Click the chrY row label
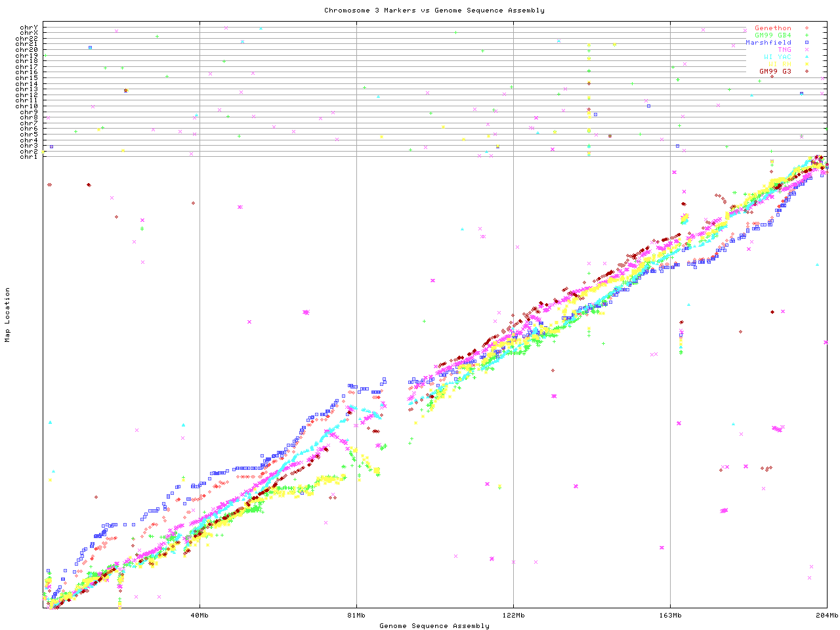This screenshot has width=840, height=630. (x=28, y=27)
